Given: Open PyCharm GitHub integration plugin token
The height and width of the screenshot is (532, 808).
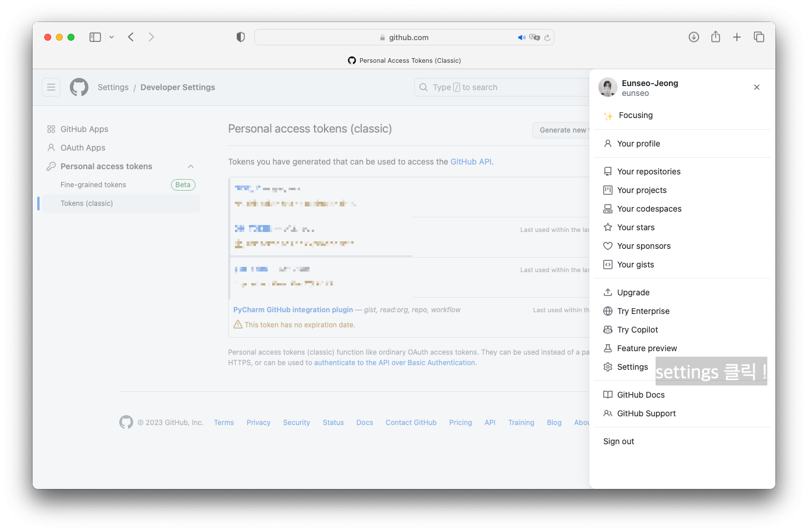Looking at the screenshot, I should pyautogui.click(x=293, y=310).
